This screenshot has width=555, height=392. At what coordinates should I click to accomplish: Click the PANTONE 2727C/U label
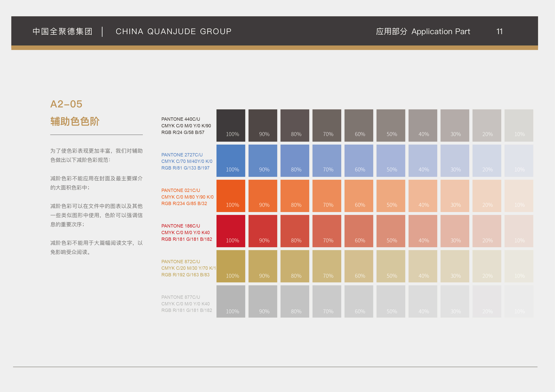(x=182, y=155)
